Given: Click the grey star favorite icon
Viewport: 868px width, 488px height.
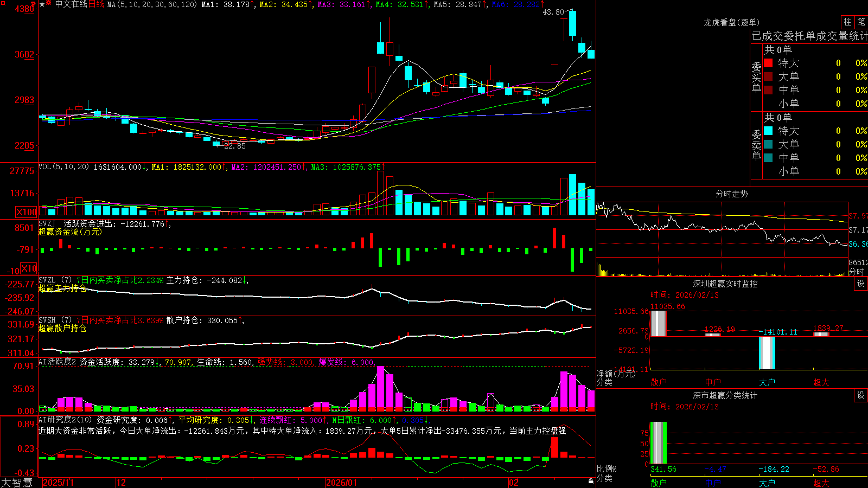Looking at the screenshot, I should point(42,4).
